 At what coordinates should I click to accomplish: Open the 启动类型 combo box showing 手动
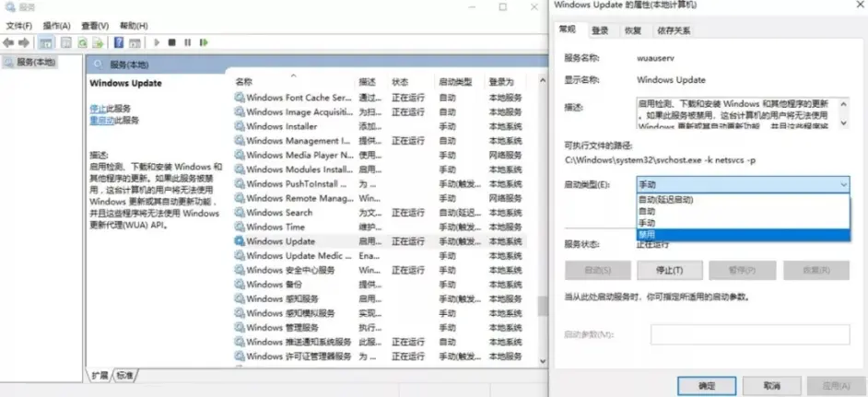(x=743, y=185)
